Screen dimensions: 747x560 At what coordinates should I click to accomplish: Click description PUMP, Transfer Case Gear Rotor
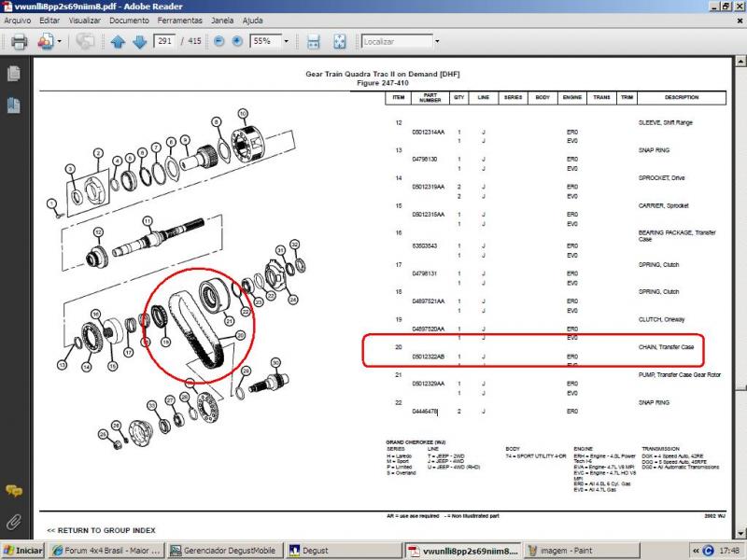pos(680,375)
